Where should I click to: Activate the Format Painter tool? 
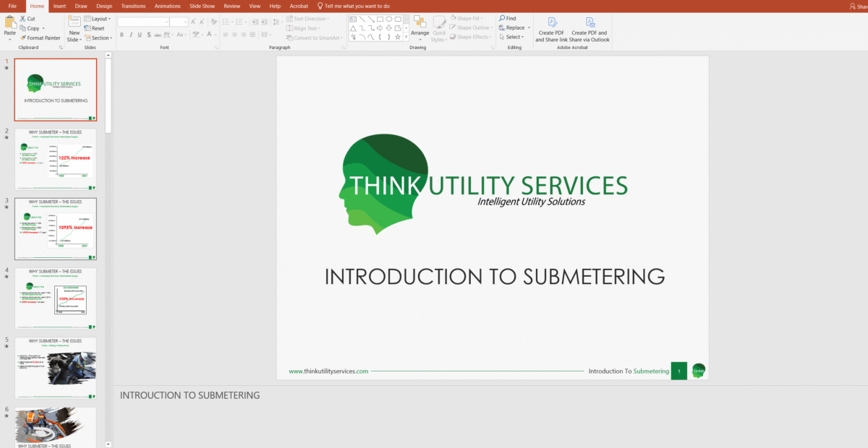pos(40,38)
